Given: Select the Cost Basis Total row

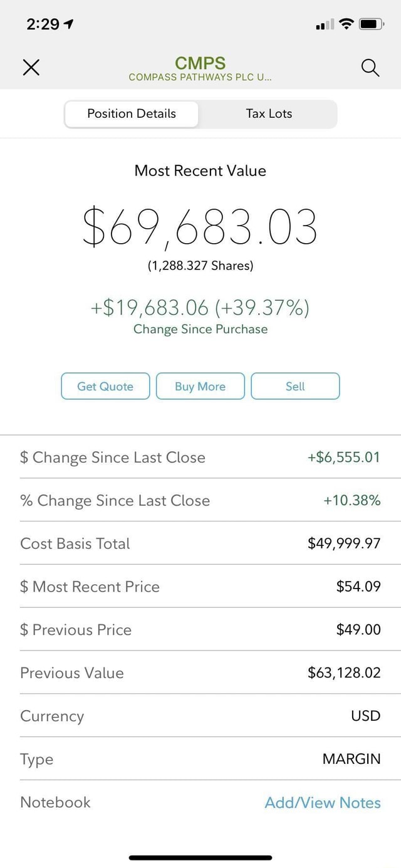Looking at the screenshot, I should click(x=200, y=543).
